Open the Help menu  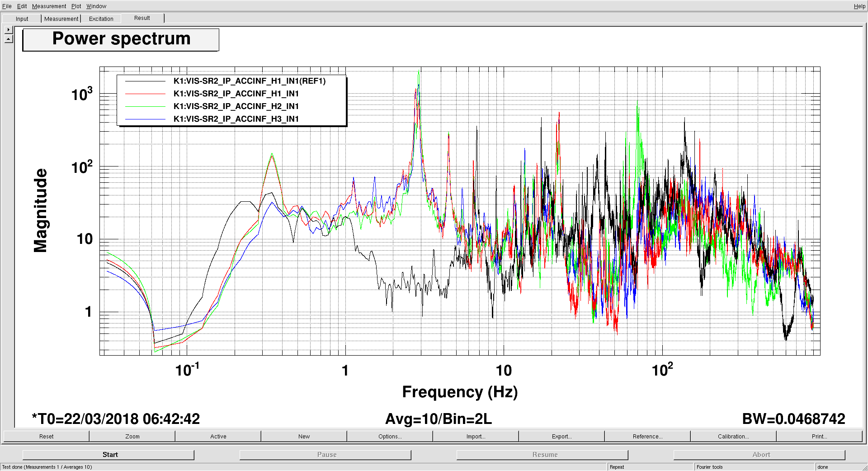pos(859,6)
